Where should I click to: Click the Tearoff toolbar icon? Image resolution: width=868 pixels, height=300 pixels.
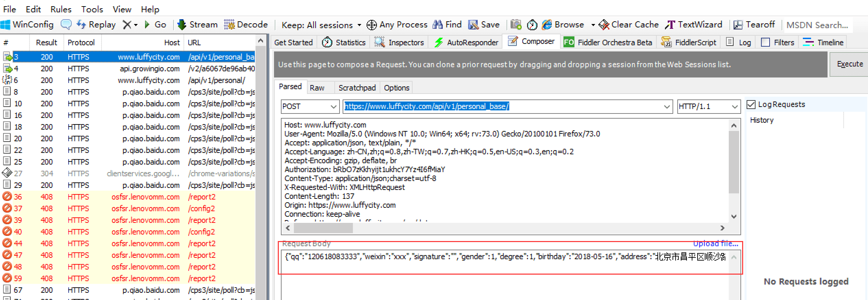(738, 25)
